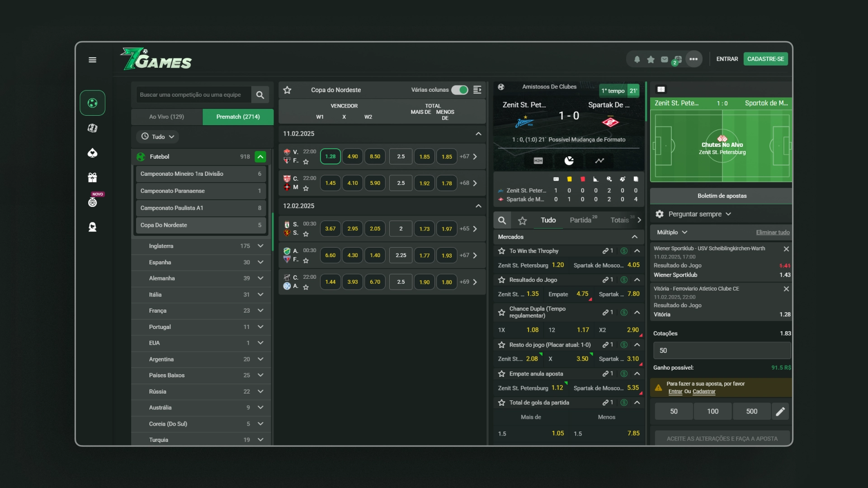
Task: Click the ENTRAR login button
Action: click(727, 59)
